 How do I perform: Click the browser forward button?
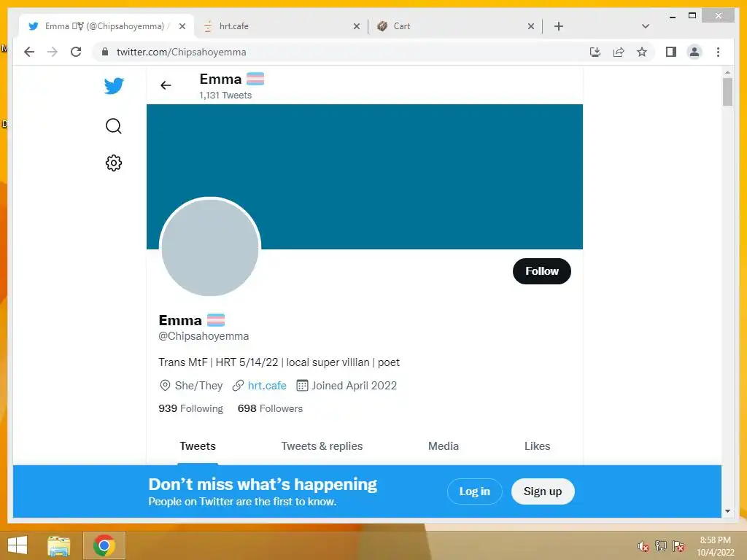(53, 52)
